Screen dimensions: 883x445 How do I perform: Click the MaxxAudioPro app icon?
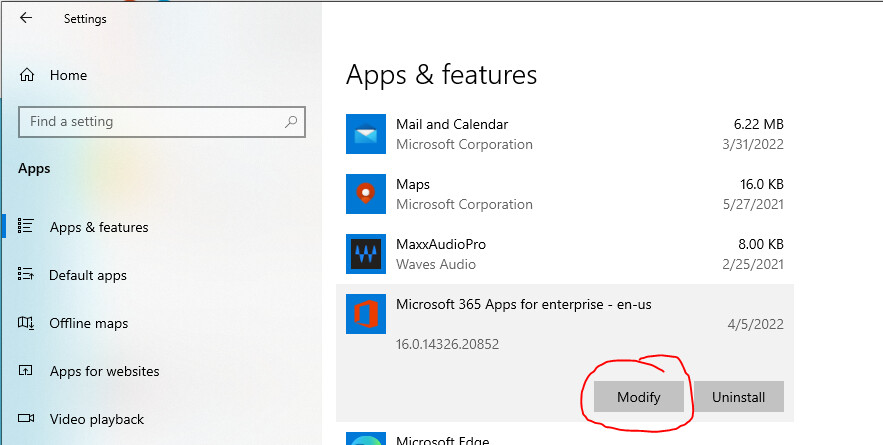[x=366, y=254]
